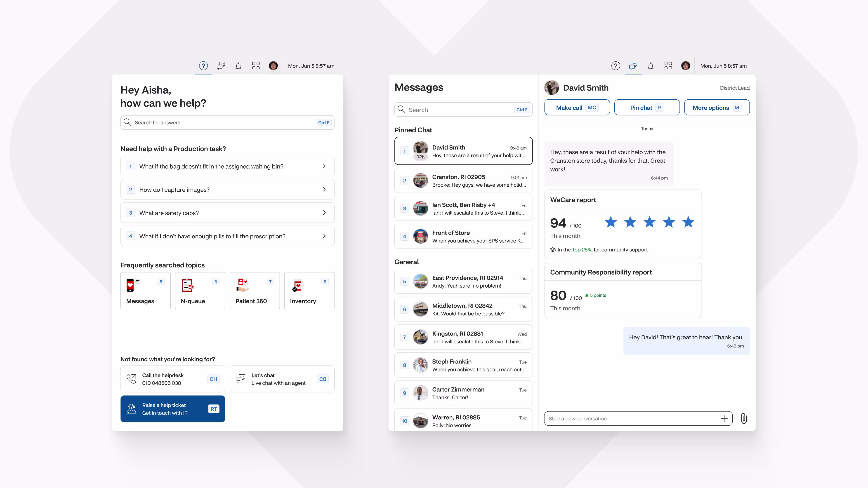Open the Cranston, RI 02905 pinned chat
The height and width of the screenshot is (488, 868).
pos(463,181)
